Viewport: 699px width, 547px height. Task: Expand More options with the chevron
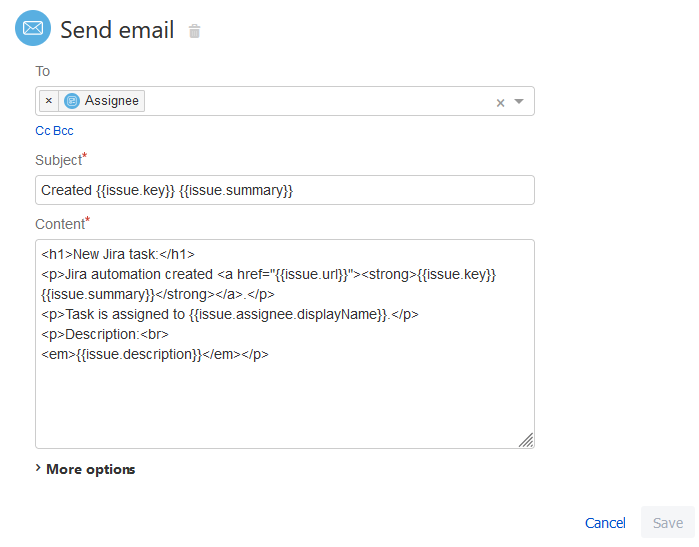[x=38, y=468]
